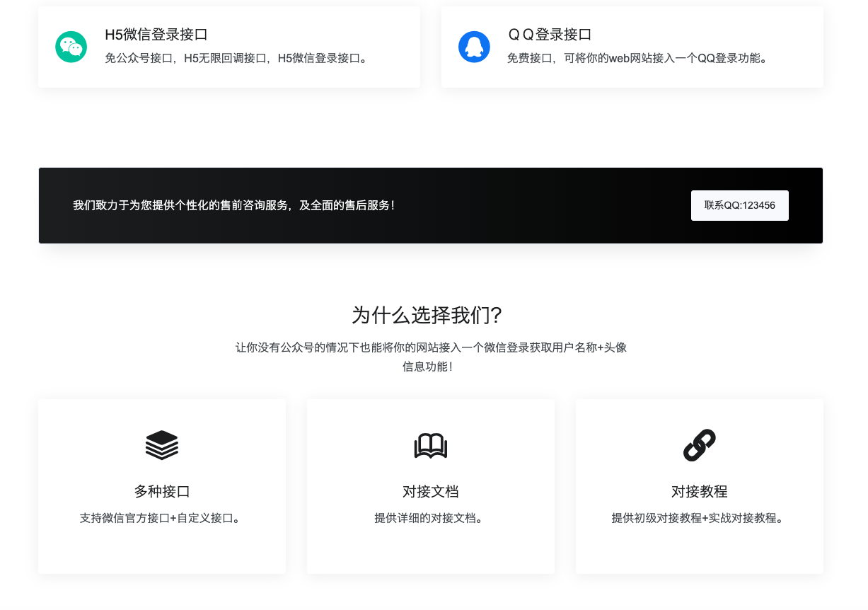Click the 对接教程 heading
The image size is (868, 610).
click(699, 491)
